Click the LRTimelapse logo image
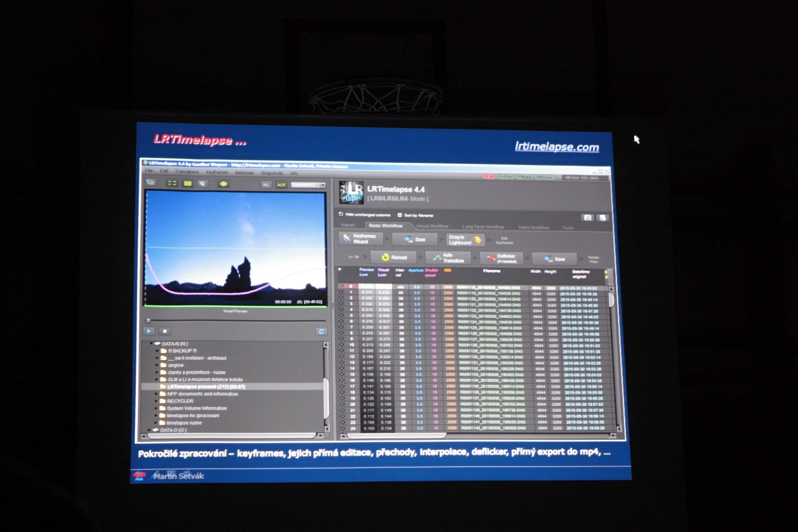The image size is (798, 532). (x=351, y=192)
